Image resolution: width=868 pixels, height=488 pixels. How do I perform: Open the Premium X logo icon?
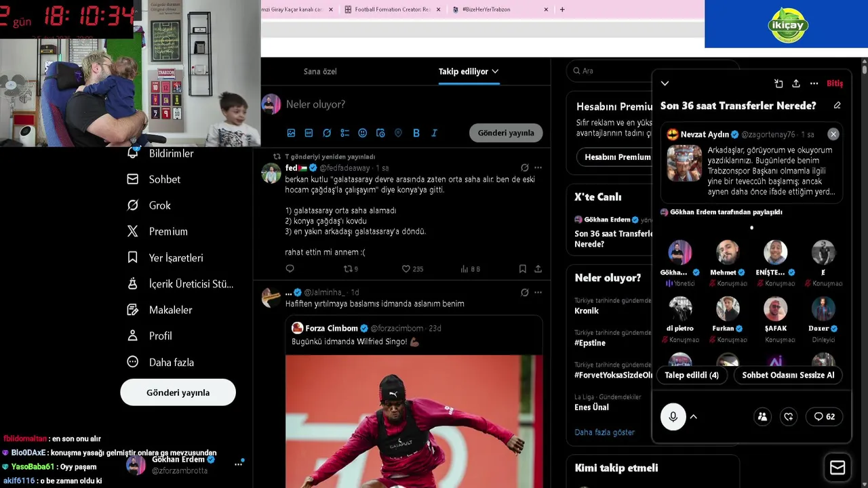tap(133, 231)
